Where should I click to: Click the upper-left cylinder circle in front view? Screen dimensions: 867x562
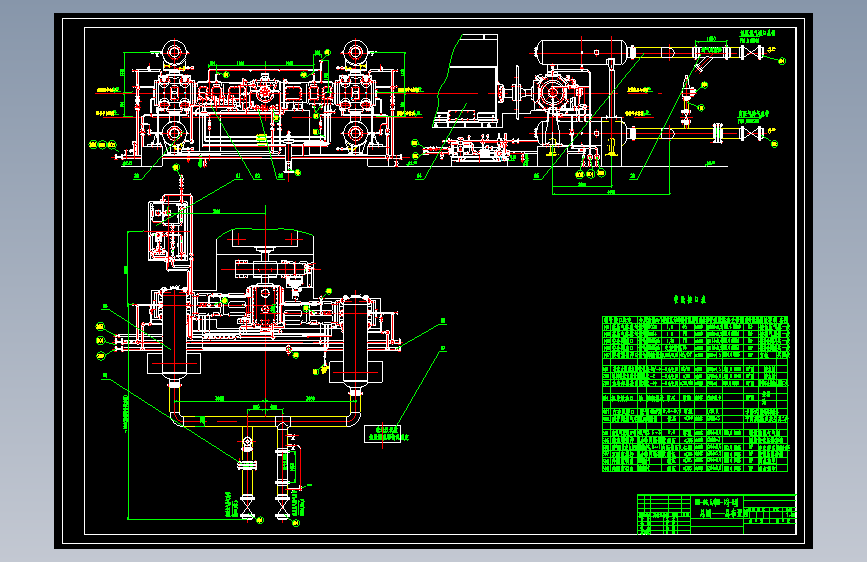[175, 53]
